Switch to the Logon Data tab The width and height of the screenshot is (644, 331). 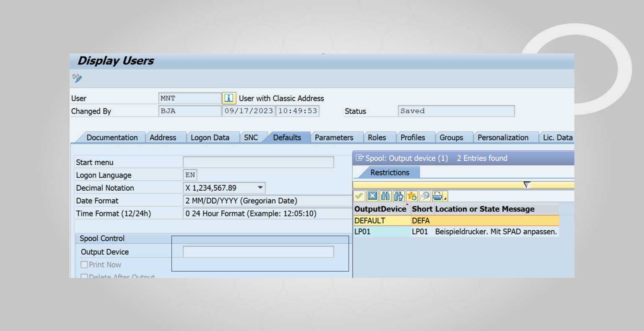210,137
